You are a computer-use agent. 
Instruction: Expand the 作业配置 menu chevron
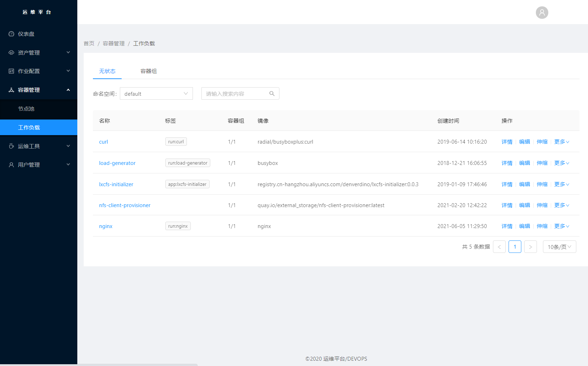(68, 71)
